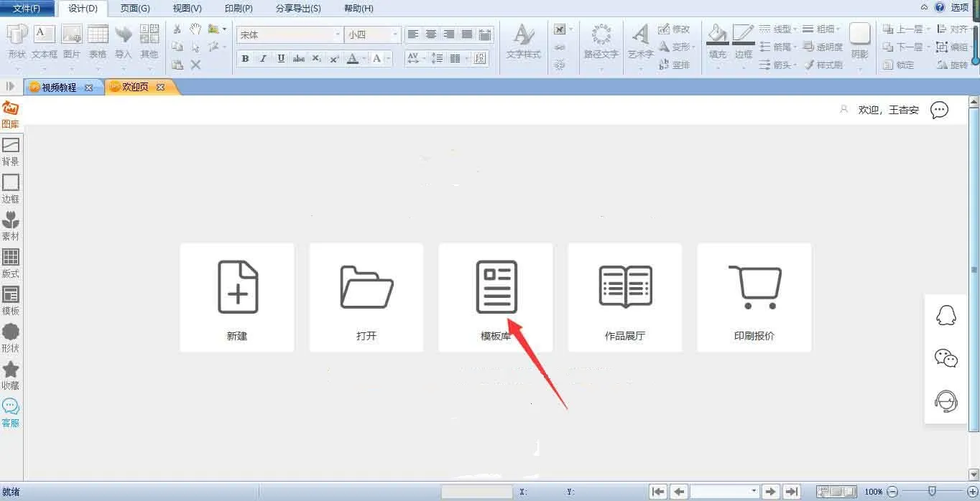Align text right
The height and width of the screenshot is (501, 980).
pos(449,34)
